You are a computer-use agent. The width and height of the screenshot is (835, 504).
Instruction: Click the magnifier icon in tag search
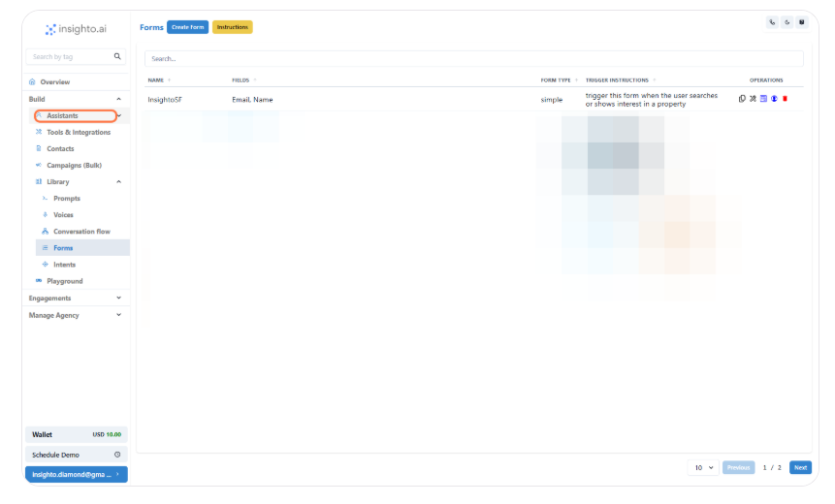[x=117, y=56]
